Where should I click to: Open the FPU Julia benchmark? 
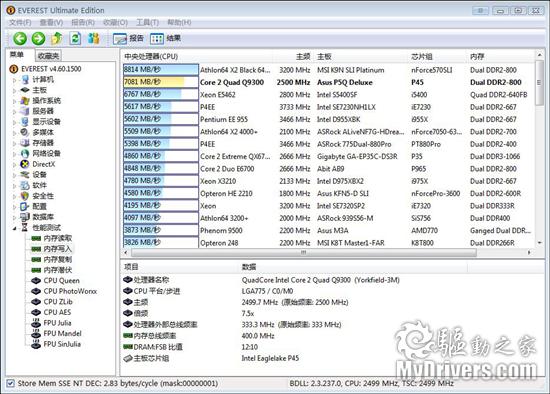(x=51, y=323)
